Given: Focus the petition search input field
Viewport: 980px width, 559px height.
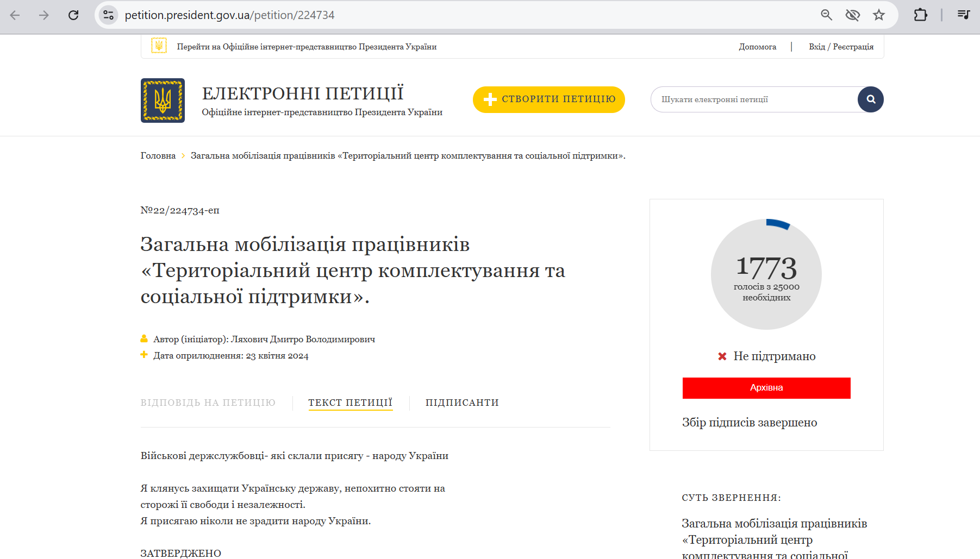Looking at the screenshot, I should 754,99.
